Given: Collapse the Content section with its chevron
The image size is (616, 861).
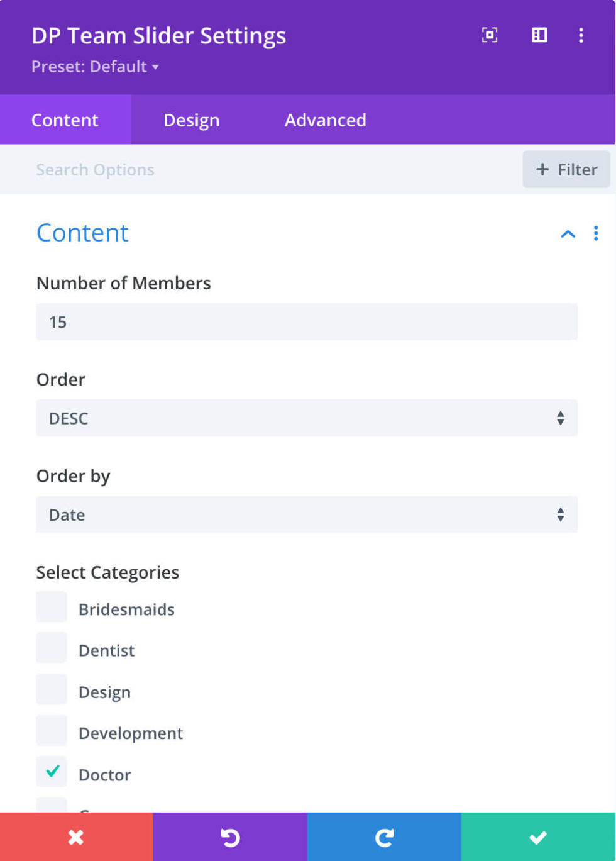Looking at the screenshot, I should 568,233.
